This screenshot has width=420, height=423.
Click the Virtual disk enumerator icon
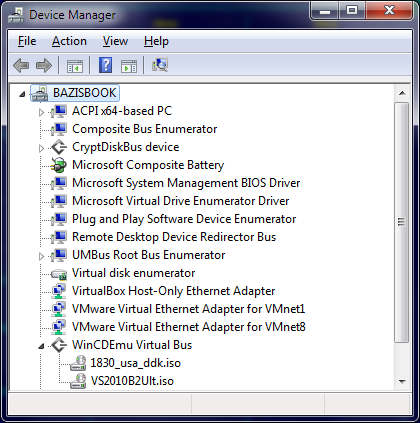tap(59, 273)
